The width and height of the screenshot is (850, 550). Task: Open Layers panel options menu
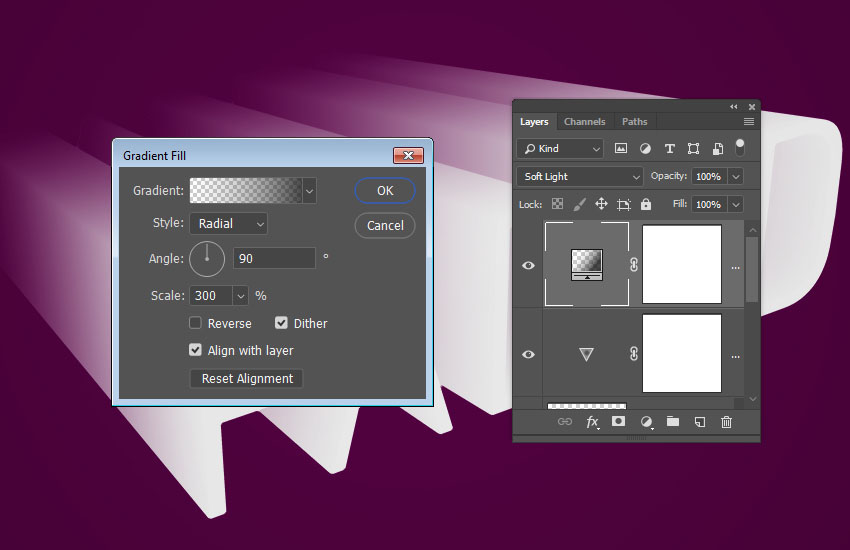749,121
